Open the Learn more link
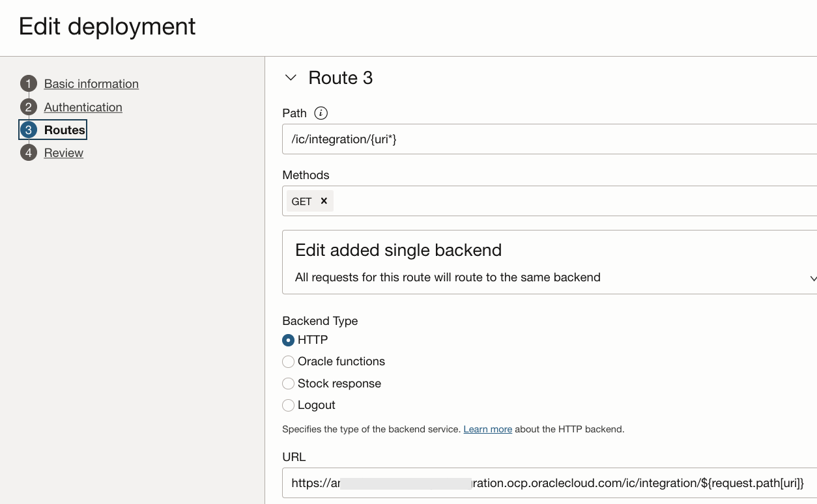This screenshot has width=817, height=504. tap(487, 429)
